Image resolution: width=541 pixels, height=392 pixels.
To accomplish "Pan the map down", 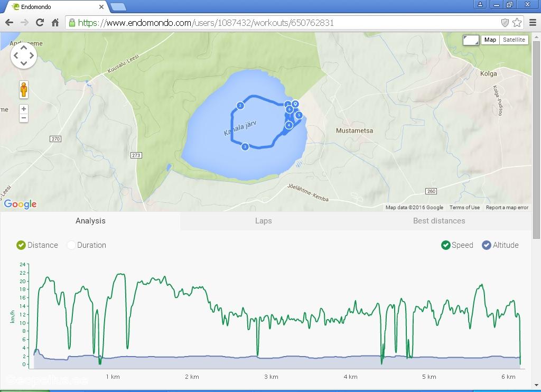I will pos(24,63).
